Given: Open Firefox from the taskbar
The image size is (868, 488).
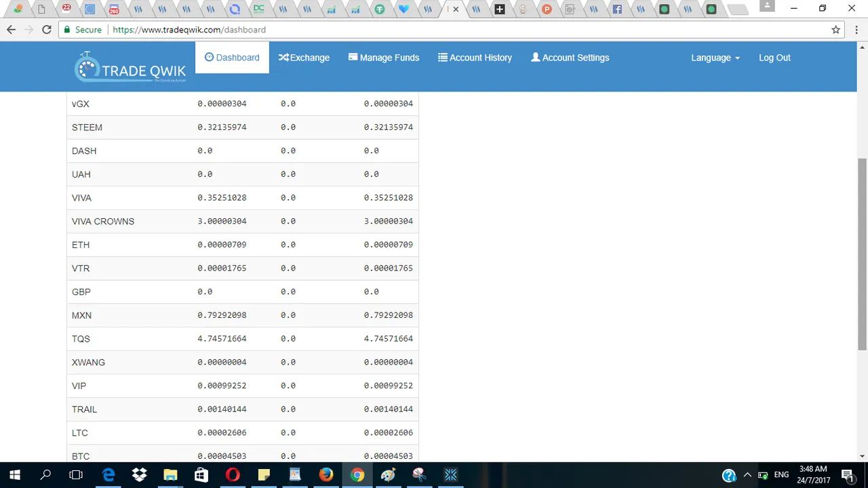Looking at the screenshot, I should click(x=326, y=475).
